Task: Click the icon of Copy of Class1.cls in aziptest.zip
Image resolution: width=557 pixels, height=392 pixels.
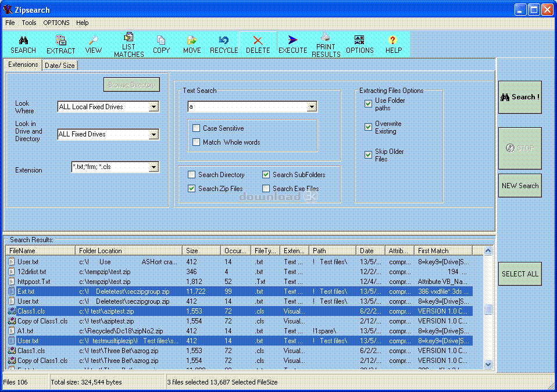Action: tap(12, 321)
